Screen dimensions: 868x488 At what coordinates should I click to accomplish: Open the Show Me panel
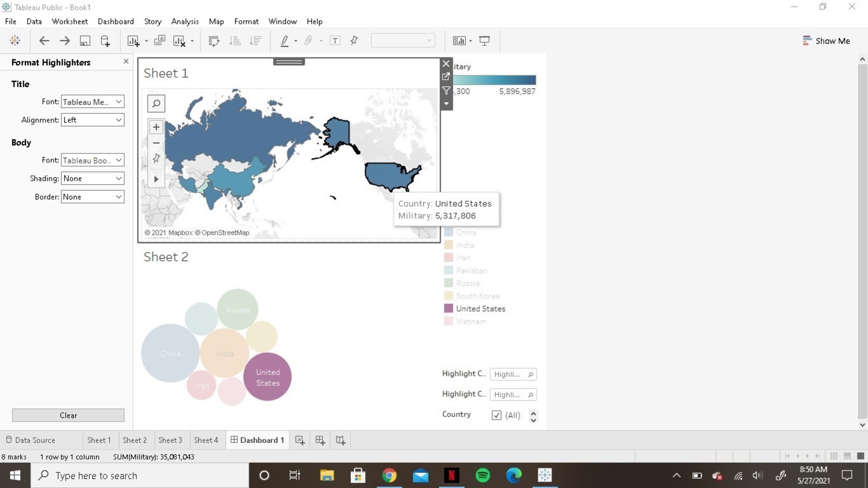(x=826, y=41)
